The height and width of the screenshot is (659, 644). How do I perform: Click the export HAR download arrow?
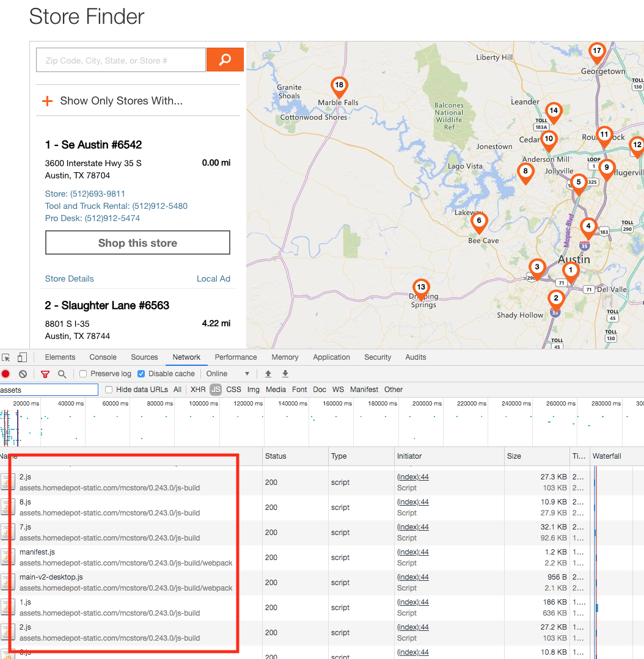(x=285, y=374)
